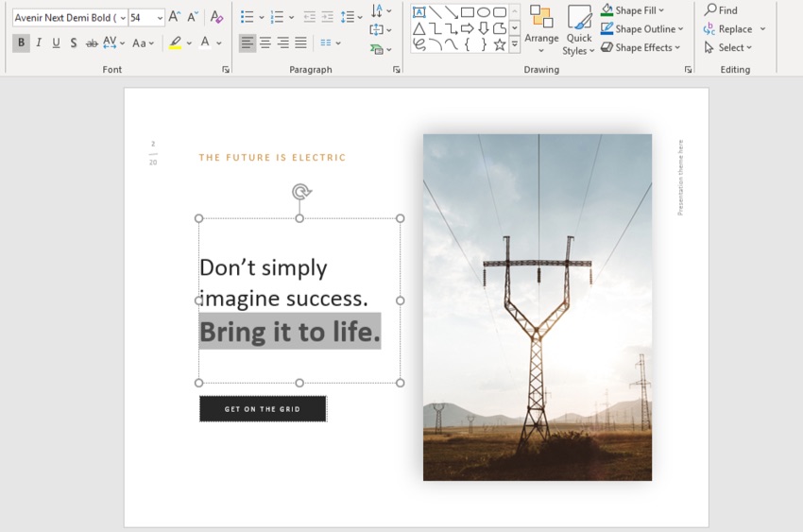Open Align Text dropdown
The width and height of the screenshot is (803, 532).
[x=381, y=29]
